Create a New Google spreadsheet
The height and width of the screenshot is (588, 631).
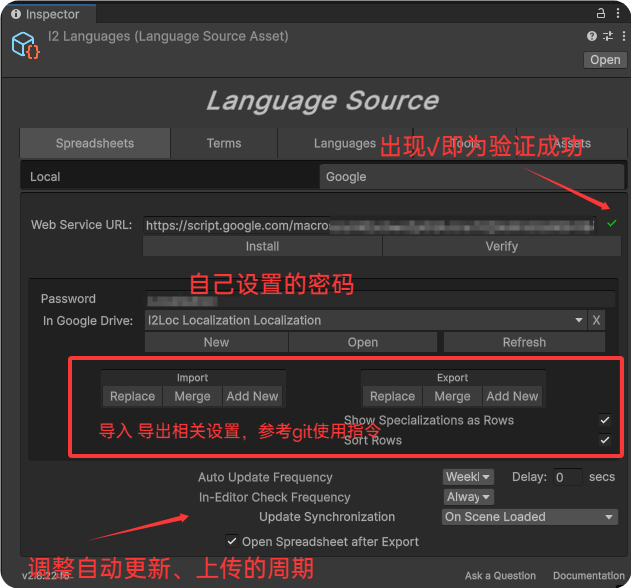tap(217, 342)
